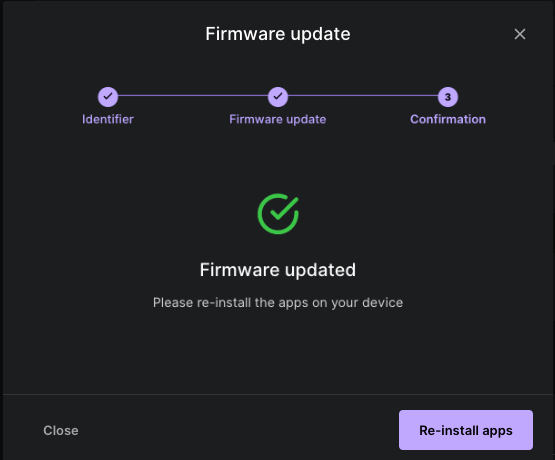Viewport: 555px width, 460px height.
Task: Click the Firmware updated heading
Action: [278, 270]
